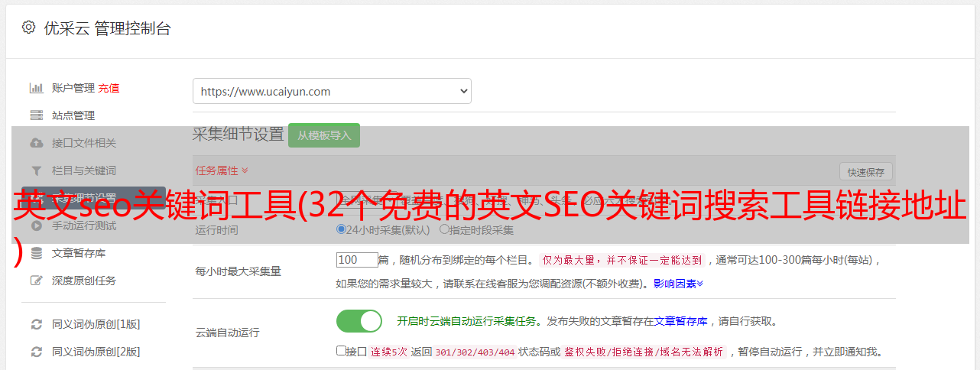The height and width of the screenshot is (370, 980).
Task: Click the 每小时最大采集量 label
Action: [238, 271]
